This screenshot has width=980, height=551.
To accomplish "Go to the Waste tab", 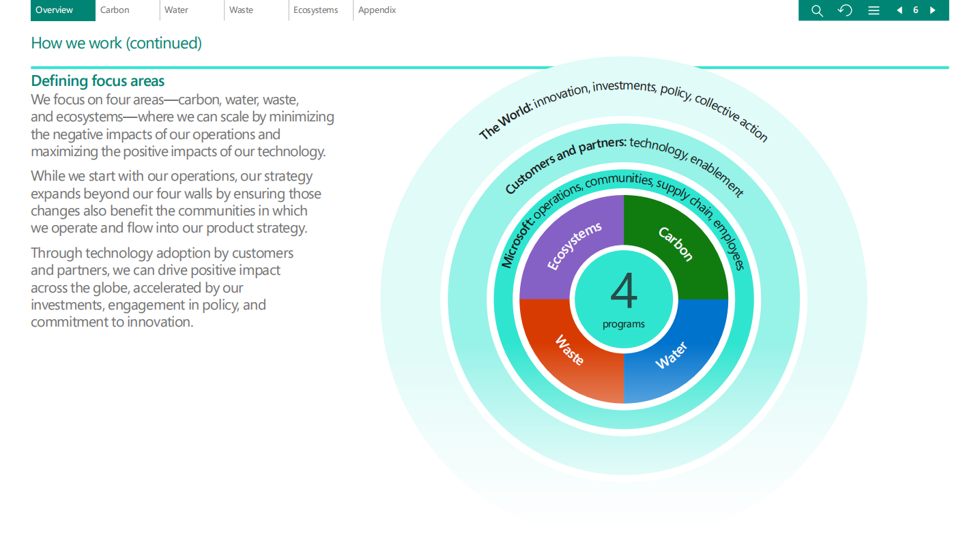I will [x=241, y=10].
